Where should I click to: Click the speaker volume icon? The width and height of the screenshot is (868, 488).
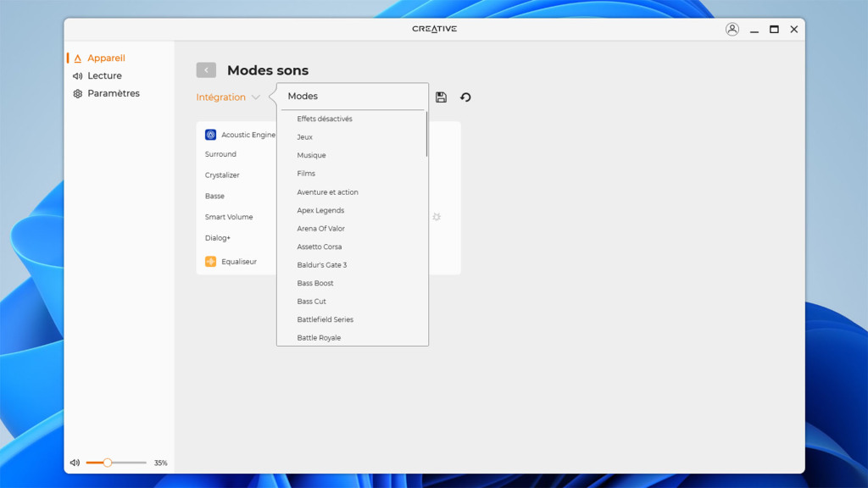tap(75, 463)
